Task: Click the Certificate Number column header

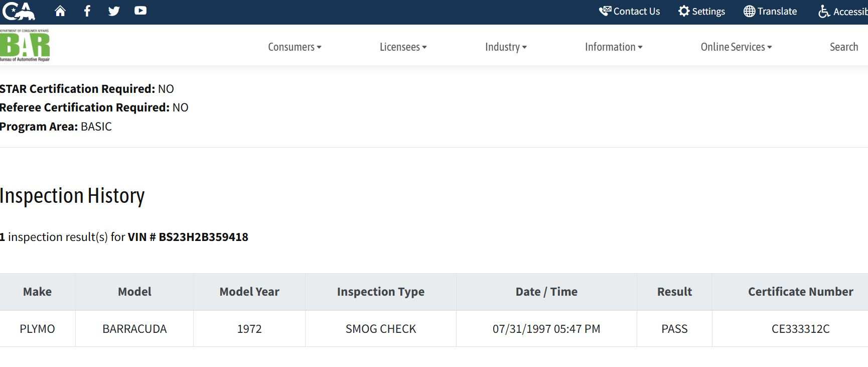Action: [800, 292]
